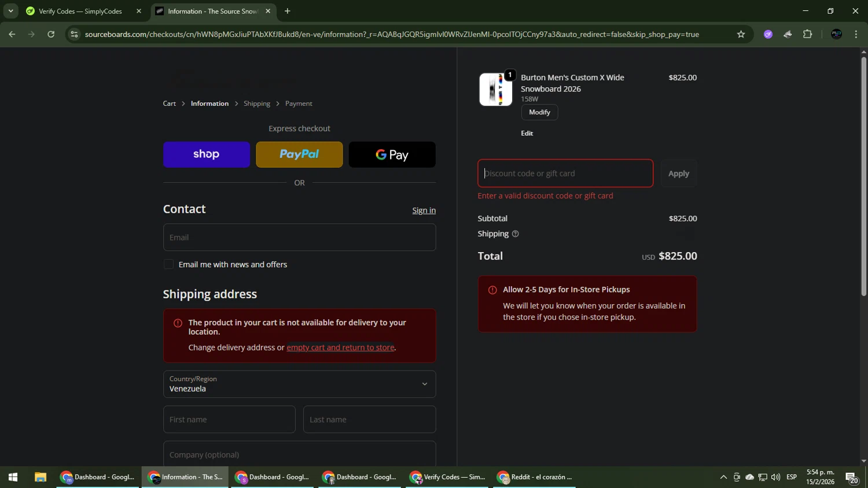Viewport: 868px width, 488px height.
Task: Open the OneDrive cloud tray icon
Action: (749, 477)
